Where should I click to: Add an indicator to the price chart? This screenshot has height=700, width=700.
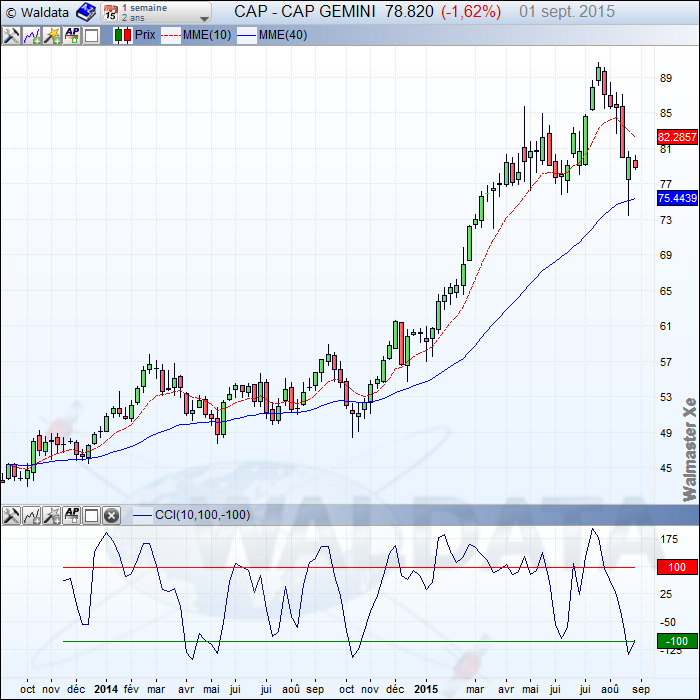31,35
